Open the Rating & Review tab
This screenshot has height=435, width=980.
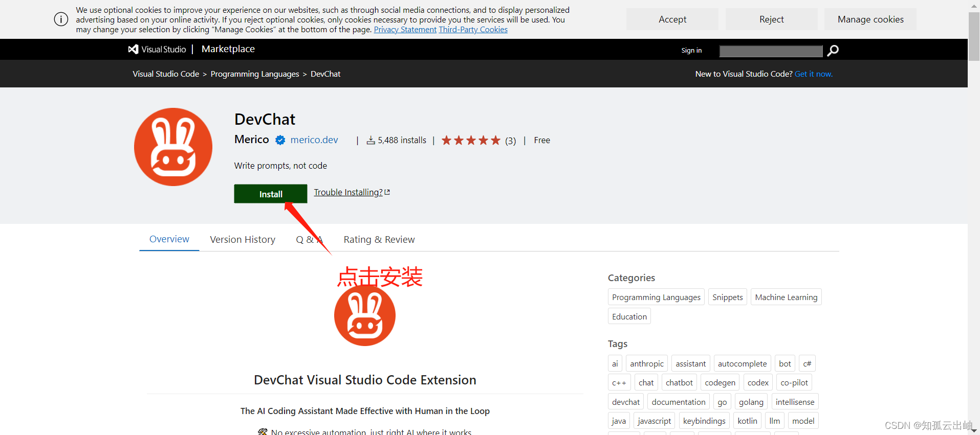379,240
